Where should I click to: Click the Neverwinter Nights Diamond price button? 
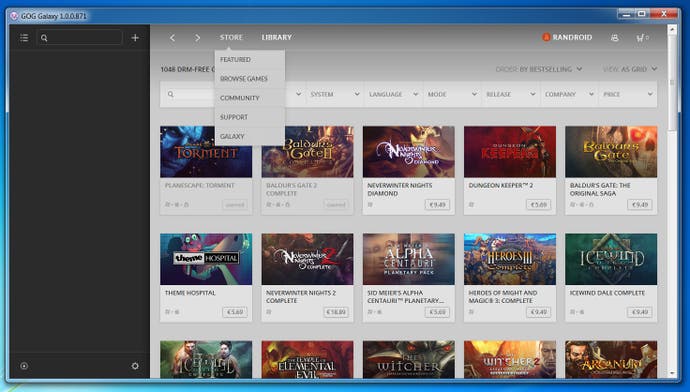(437, 205)
